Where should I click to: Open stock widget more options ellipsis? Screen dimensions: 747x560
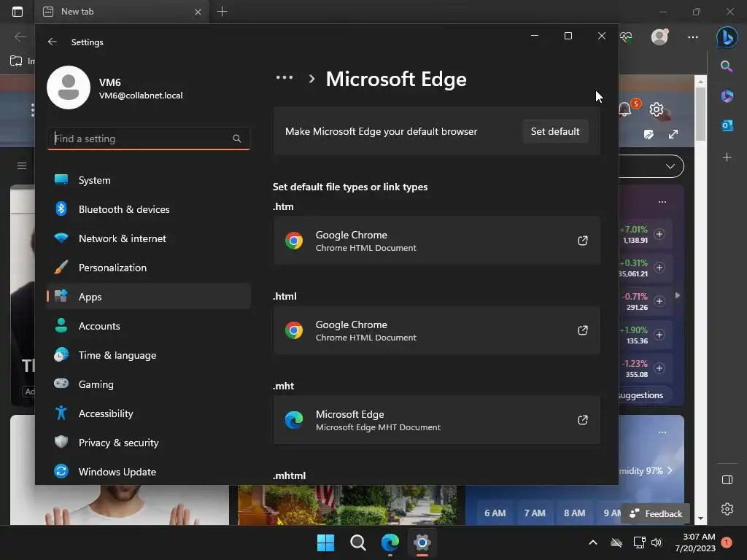click(x=662, y=202)
